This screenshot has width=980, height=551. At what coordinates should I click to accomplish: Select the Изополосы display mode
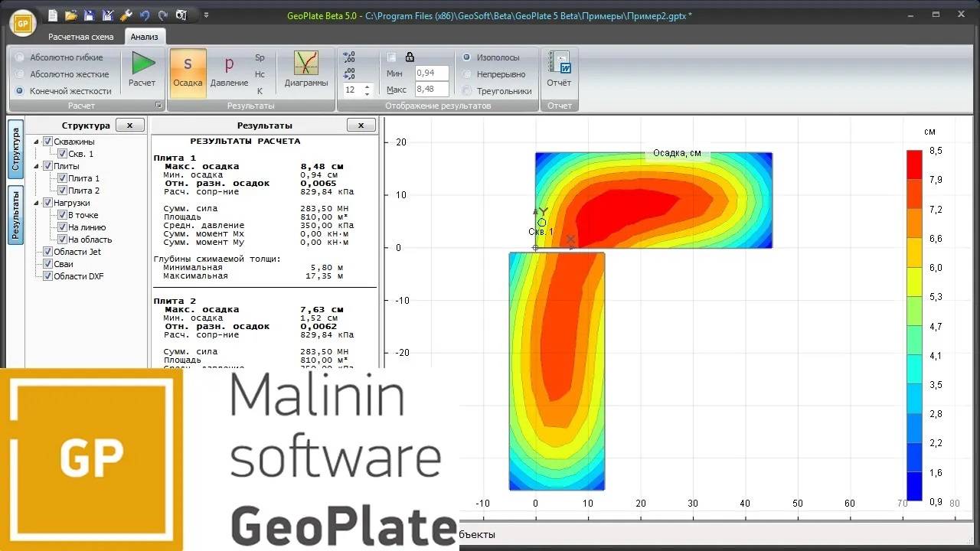491,57
